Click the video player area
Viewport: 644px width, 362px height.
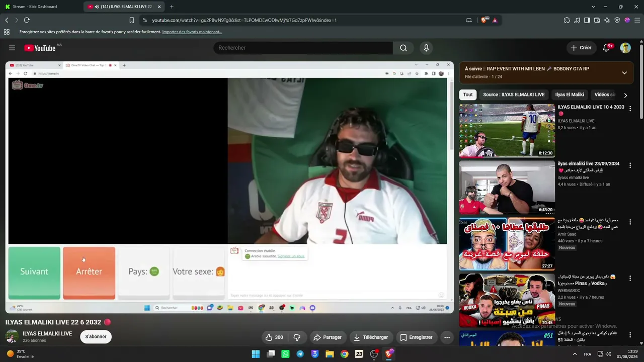pyautogui.click(x=229, y=187)
